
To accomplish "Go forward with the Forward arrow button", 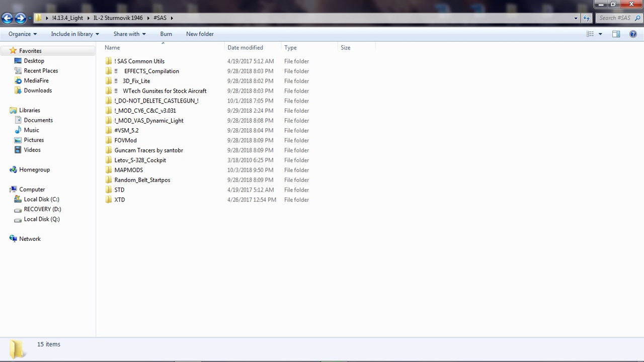I will (x=20, y=19).
